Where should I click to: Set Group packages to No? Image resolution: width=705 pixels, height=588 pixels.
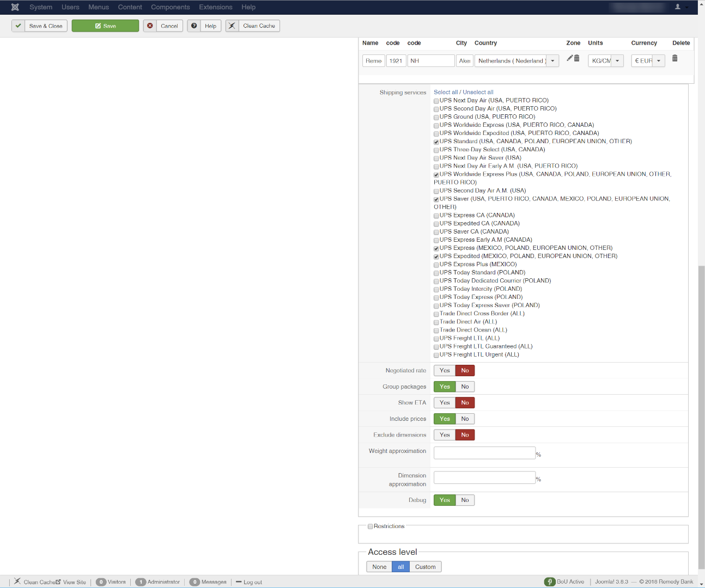[x=465, y=387]
